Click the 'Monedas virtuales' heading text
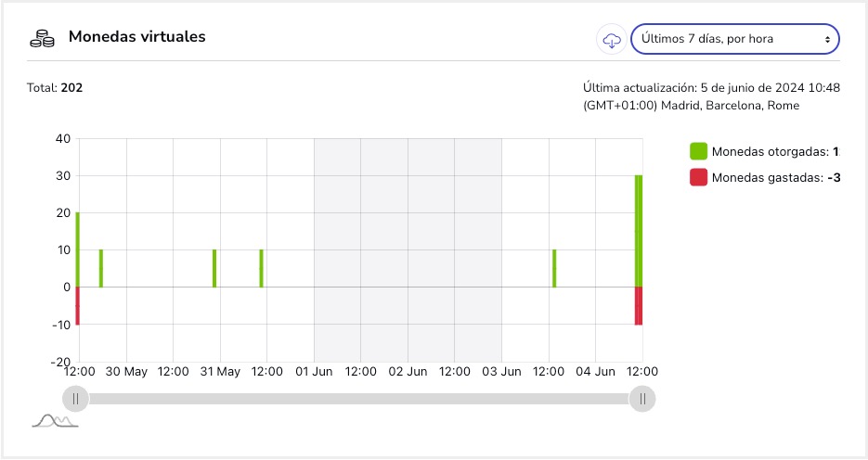868x460 pixels. (x=136, y=37)
